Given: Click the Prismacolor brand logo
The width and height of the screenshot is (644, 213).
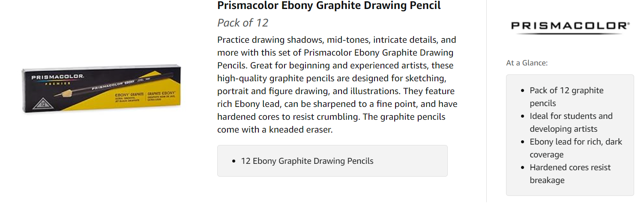Looking at the screenshot, I should (570, 26).
